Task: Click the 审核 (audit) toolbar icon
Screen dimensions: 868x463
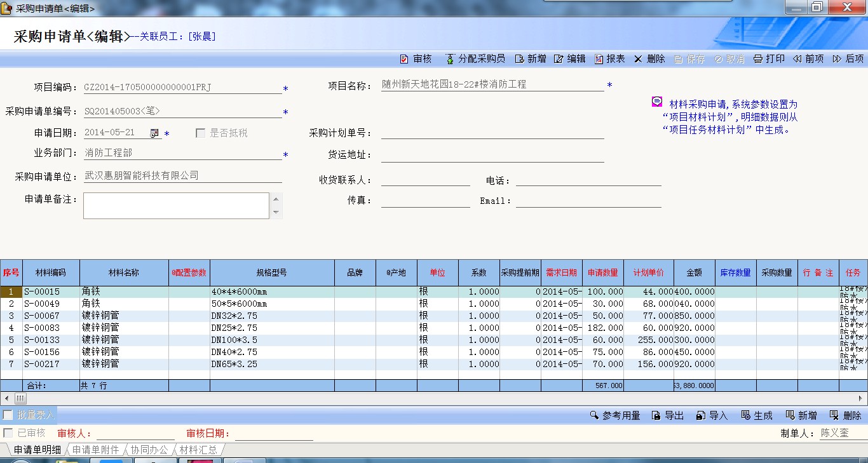Action: click(404, 59)
